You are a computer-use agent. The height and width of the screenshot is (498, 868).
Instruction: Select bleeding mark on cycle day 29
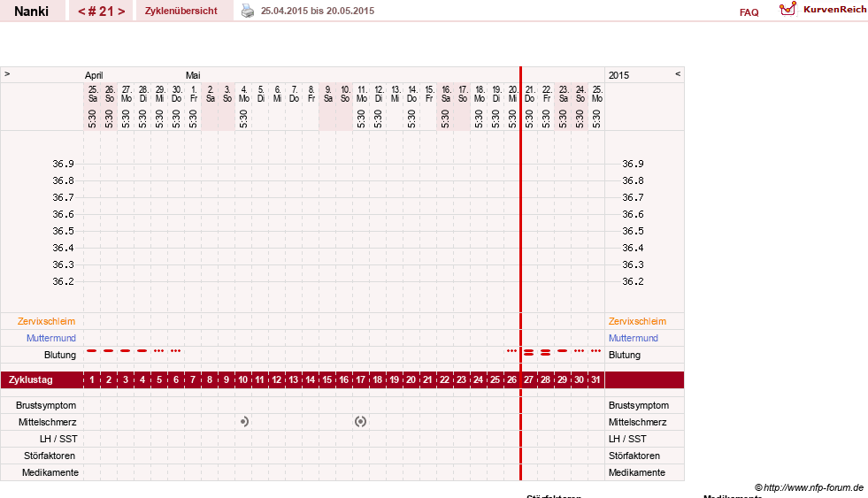563,351
